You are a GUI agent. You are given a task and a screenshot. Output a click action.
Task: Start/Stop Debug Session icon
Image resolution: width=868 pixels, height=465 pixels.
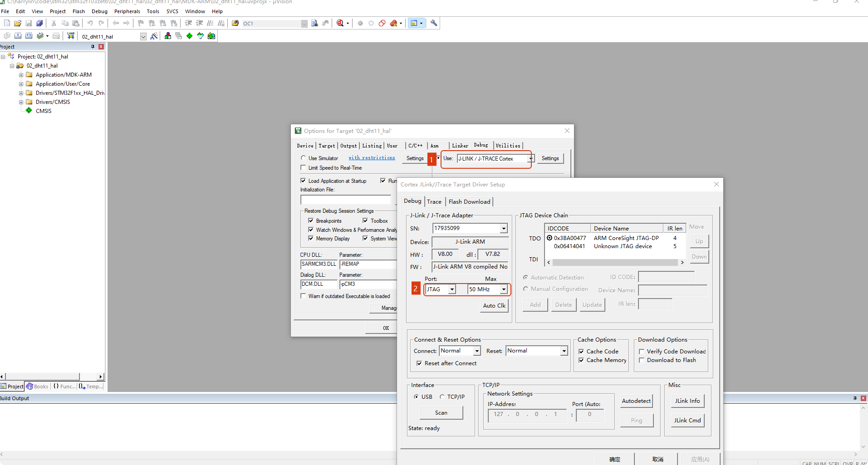tap(340, 23)
